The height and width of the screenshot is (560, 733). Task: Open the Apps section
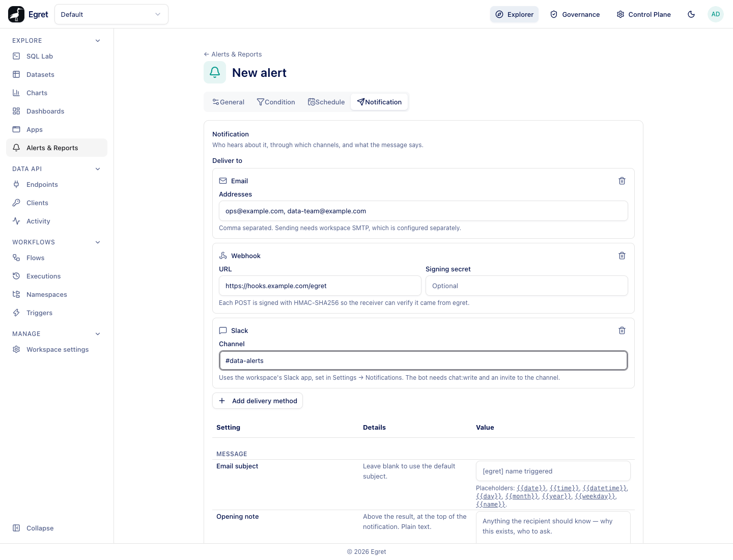click(x=57, y=129)
